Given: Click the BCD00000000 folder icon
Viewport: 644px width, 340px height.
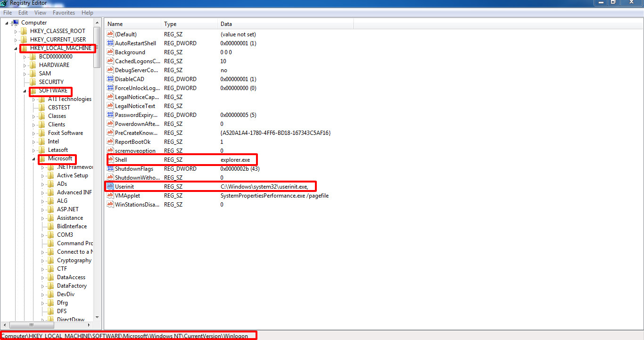Looking at the screenshot, I should click(33, 57).
